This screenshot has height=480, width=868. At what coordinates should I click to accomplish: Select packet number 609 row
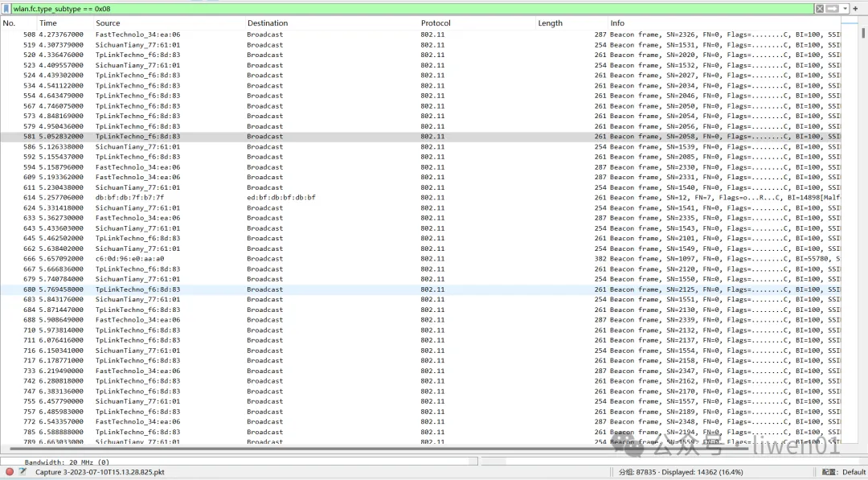(420, 177)
